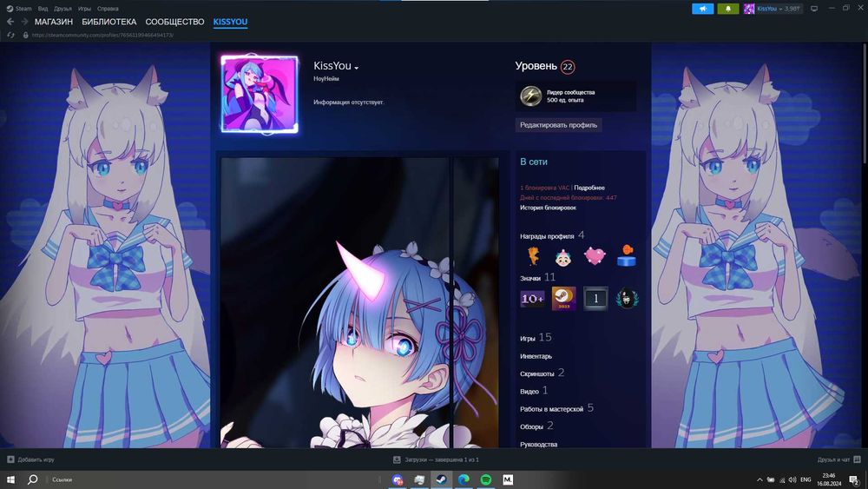The width and height of the screenshot is (868, 489).
Task: Click the small avatar in the title bar
Action: click(749, 9)
